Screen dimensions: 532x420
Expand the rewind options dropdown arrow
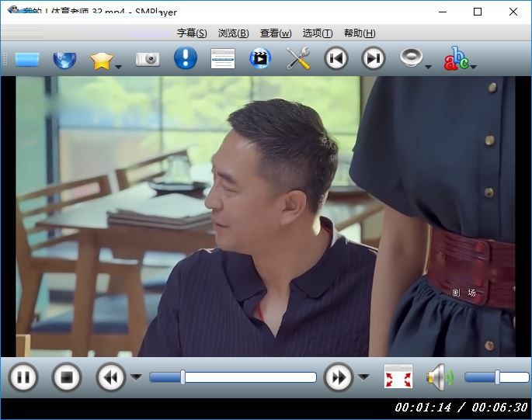pos(136,378)
